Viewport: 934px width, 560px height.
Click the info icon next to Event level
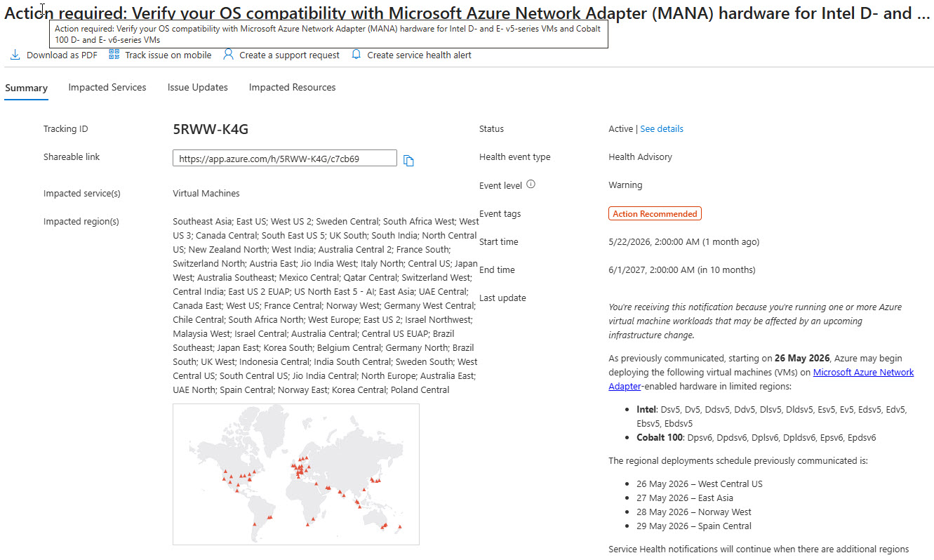(x=531, y=185)
